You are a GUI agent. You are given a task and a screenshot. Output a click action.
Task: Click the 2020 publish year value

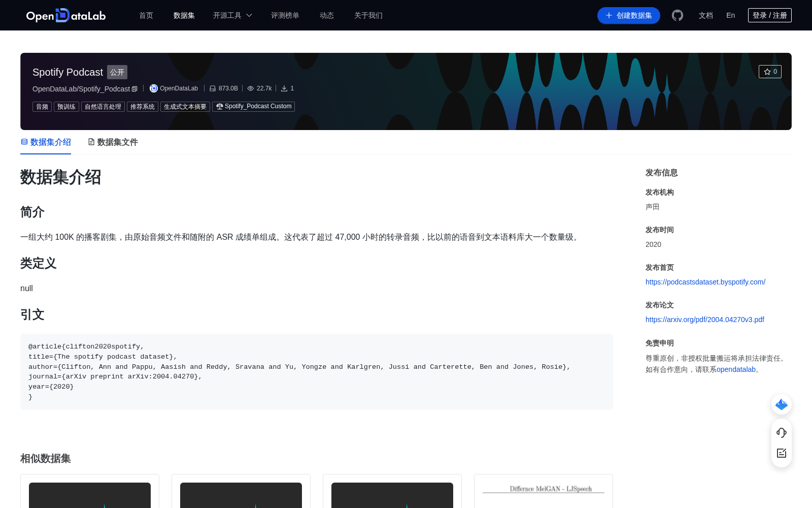(653, 244)
